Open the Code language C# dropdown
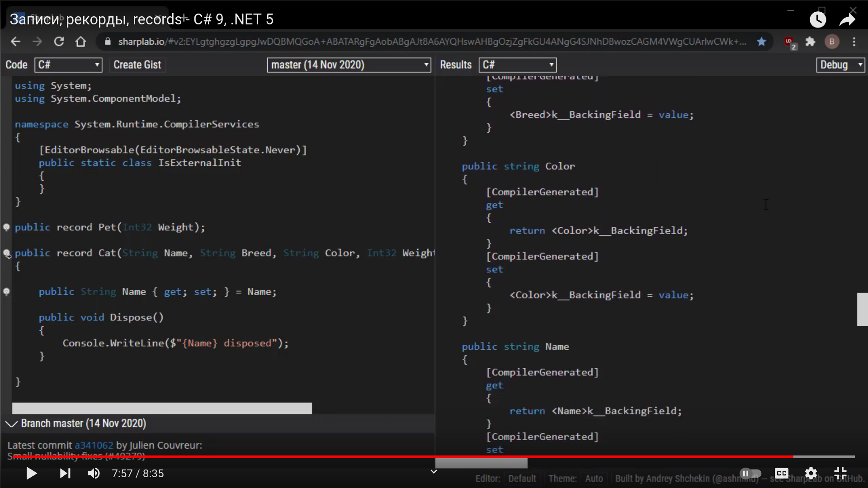The height and width of the screenshot is (488, 868). coord(68,65)
